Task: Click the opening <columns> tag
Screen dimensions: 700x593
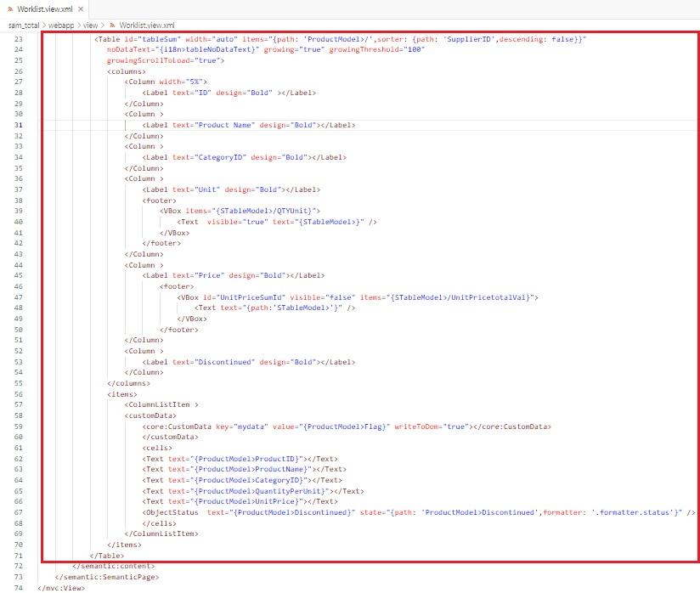Action: 127,71
